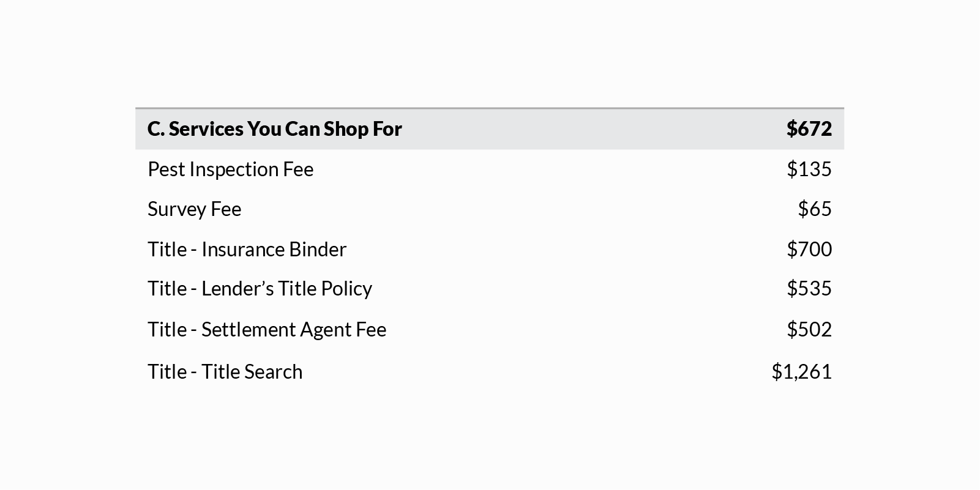
Task: Select the $700 insurance binder amount
Action: [x=809, y=250]
